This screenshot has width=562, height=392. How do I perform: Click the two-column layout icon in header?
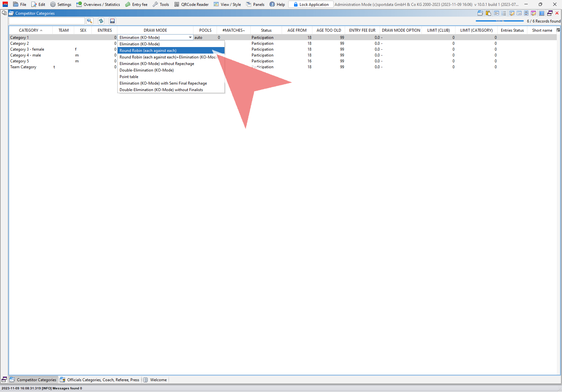519,13
